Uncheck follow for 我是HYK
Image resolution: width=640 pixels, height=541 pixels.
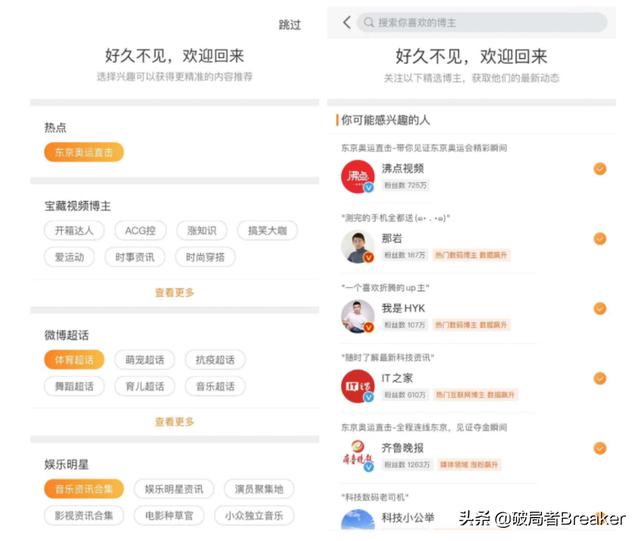pyautogui.click(x=600, y=308)
